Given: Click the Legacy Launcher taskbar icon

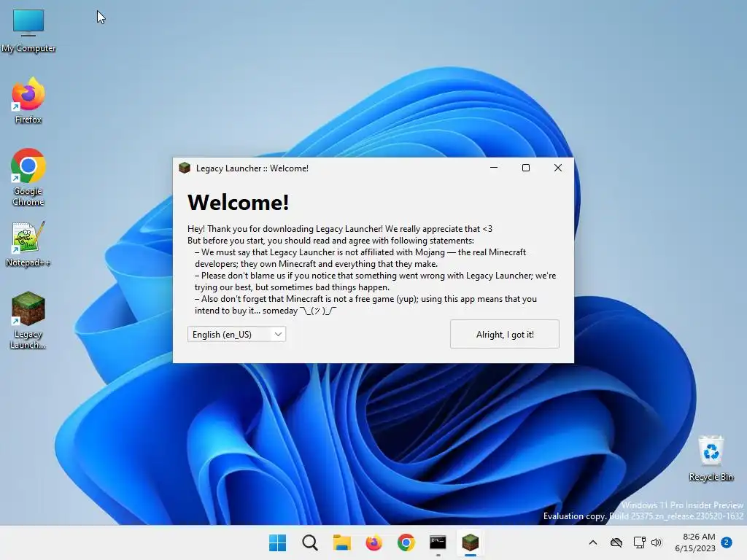Looking at the screenshot, I should (x=471, y=542).
